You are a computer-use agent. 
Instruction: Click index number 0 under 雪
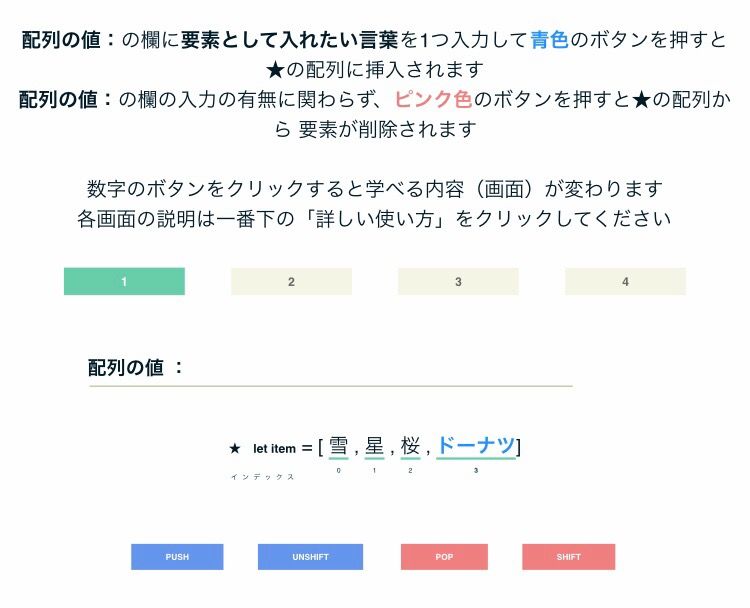tap(338, 470)
